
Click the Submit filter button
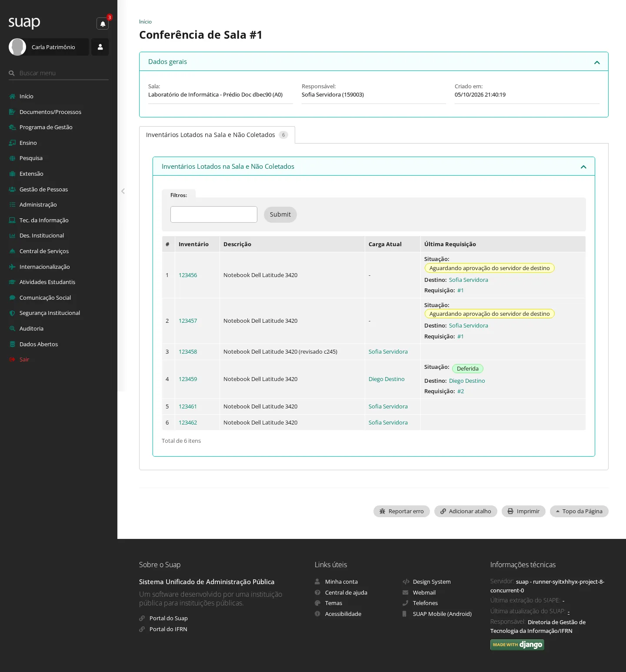pos(280,214)
